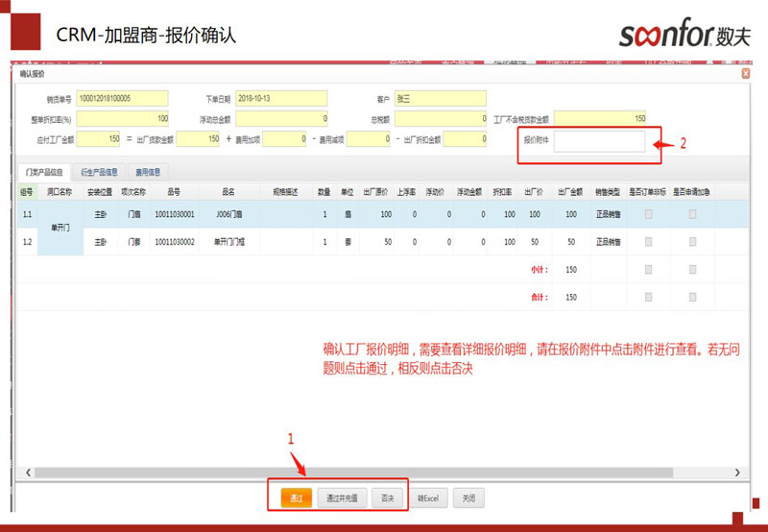
Task: Click the orange 通过 button
Action: (x=296, y=498)
